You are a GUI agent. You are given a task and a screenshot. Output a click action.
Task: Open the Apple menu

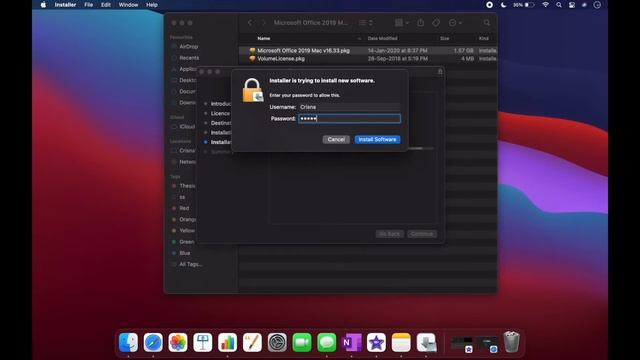pyautogui.click(x=43, y=5)
